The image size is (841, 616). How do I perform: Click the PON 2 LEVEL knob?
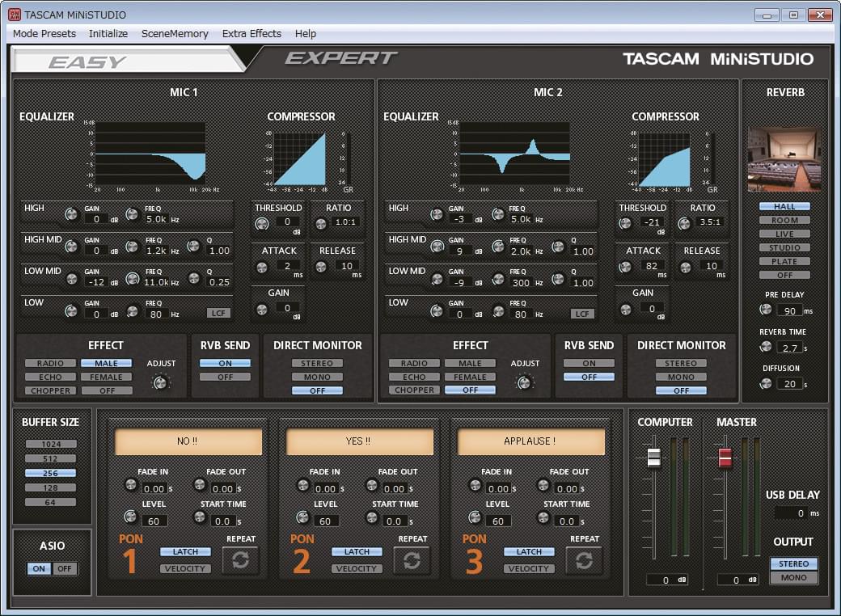(x=302, y=517)
